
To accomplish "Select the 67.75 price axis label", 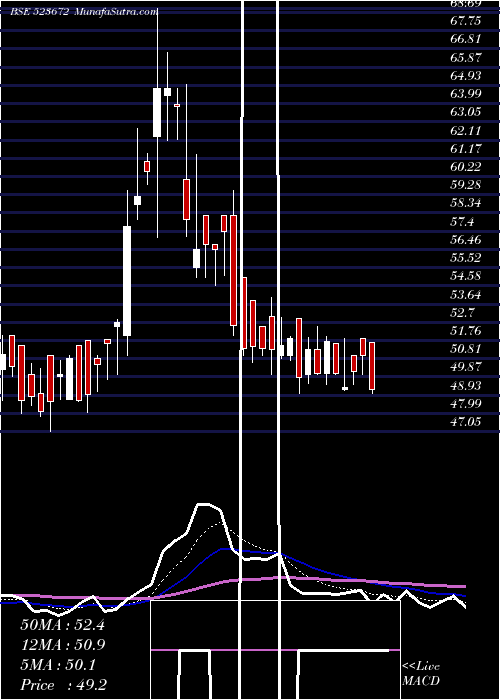I will point(466,21).
